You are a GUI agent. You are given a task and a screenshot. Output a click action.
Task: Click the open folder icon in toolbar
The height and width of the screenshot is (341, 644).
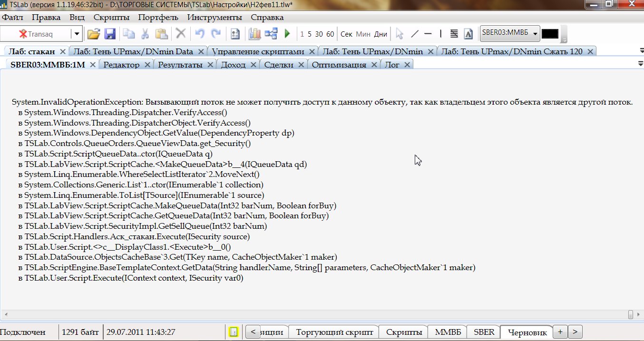click(x=94, y=34)
